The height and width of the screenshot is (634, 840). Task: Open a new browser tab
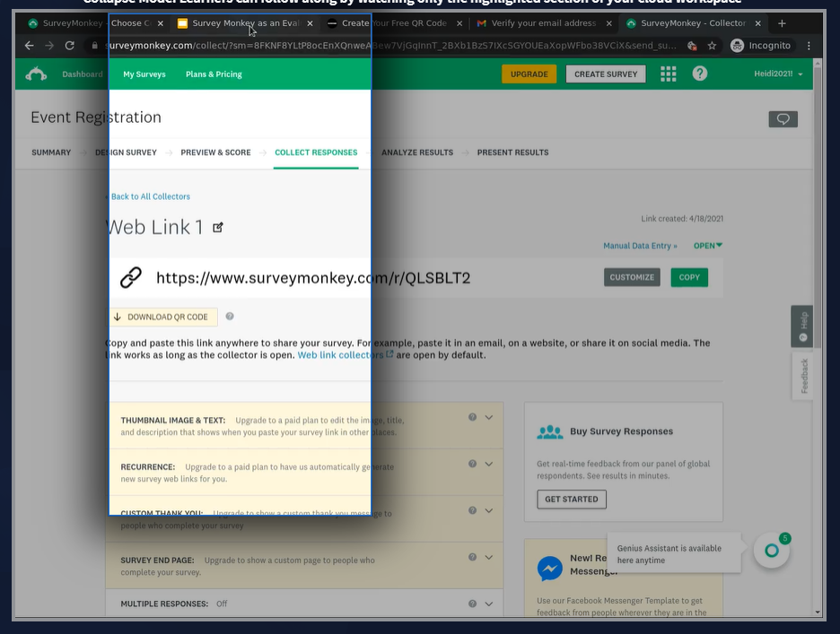coord(783,23)
